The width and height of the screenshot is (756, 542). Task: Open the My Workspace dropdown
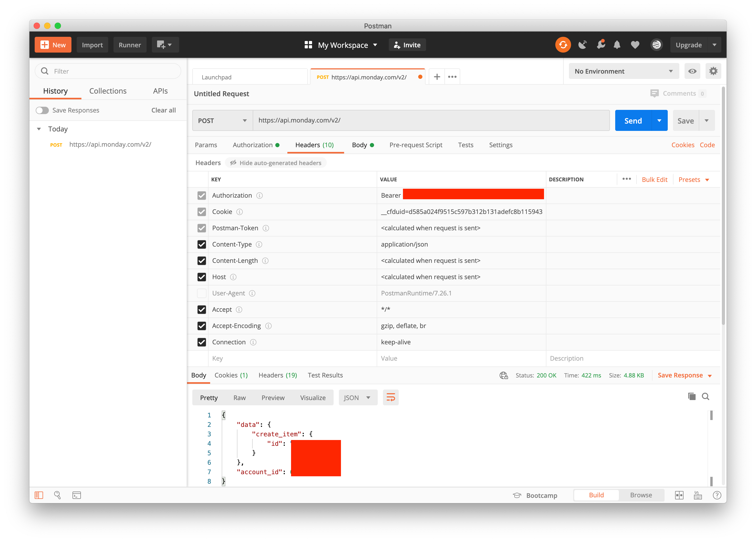(341, 45)
